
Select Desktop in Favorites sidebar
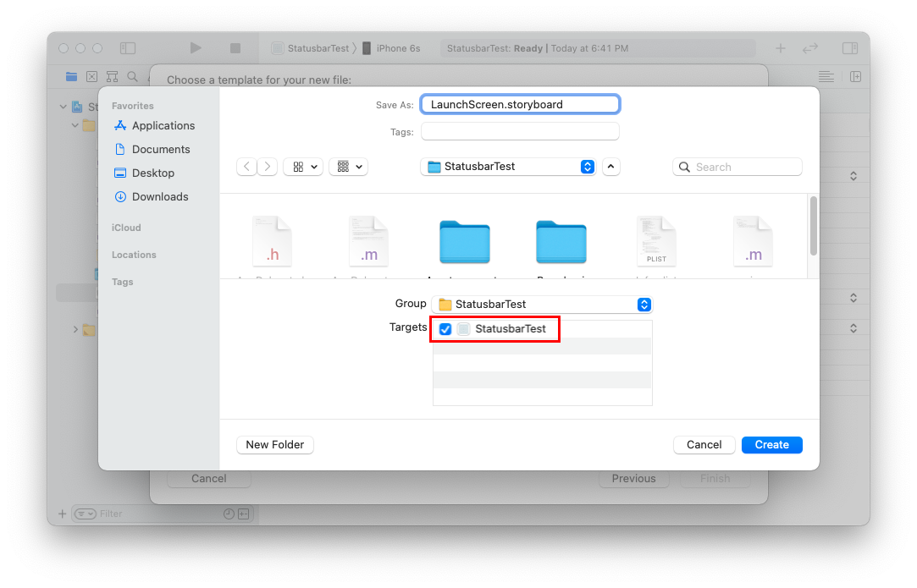click(145, 173)
